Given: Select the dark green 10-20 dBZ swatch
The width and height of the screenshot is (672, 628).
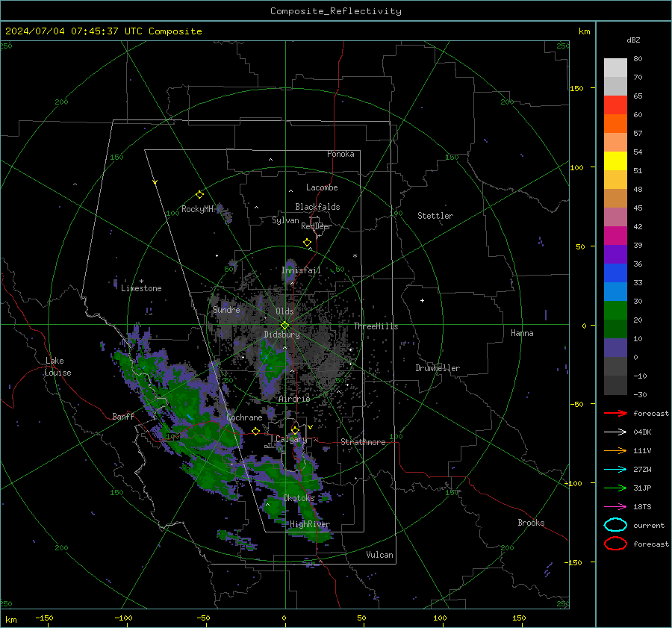Looking at the screenshot, I should click(x=615, y=329).
